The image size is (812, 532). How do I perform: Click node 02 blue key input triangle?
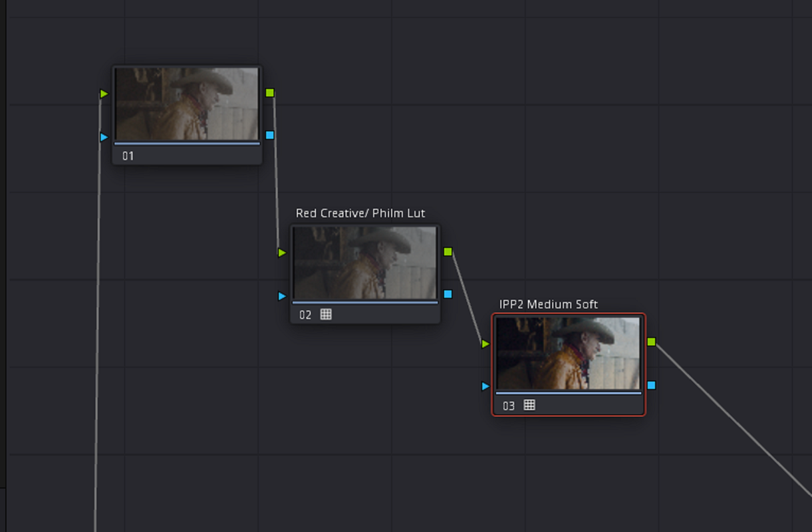pos(282,296)
